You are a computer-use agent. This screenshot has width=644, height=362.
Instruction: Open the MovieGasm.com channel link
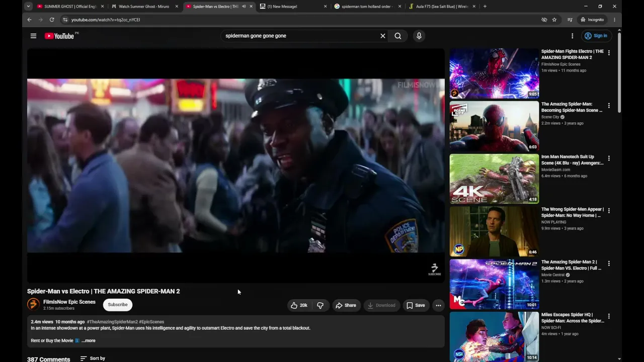point(555,170)
